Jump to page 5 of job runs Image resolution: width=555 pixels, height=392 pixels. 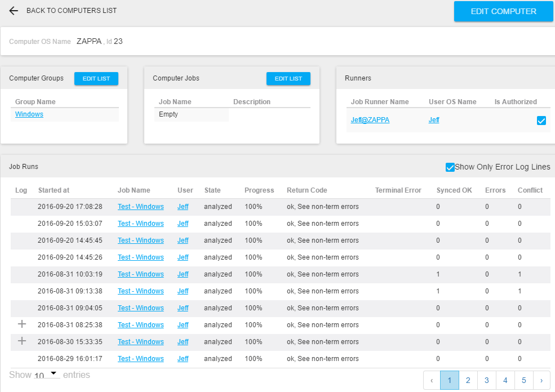(523, 380)
